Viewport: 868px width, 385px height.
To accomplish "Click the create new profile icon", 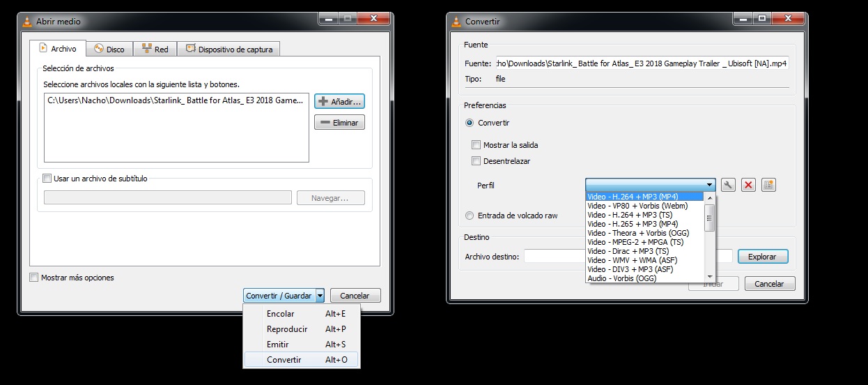I will [768, 185].
